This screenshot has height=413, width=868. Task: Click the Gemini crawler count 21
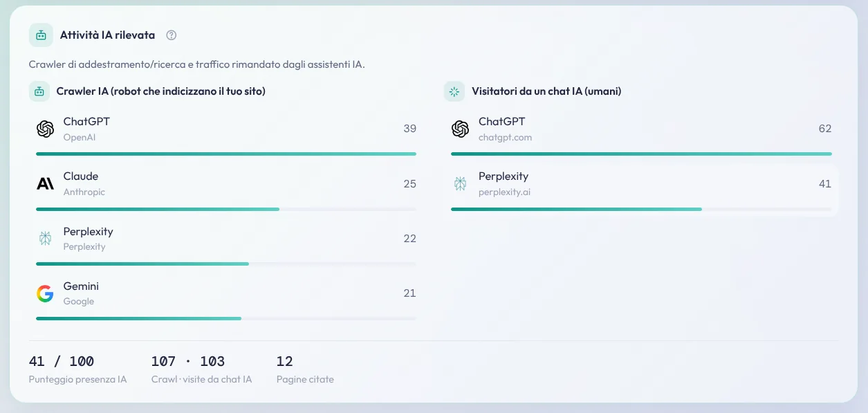pos(410,293)
